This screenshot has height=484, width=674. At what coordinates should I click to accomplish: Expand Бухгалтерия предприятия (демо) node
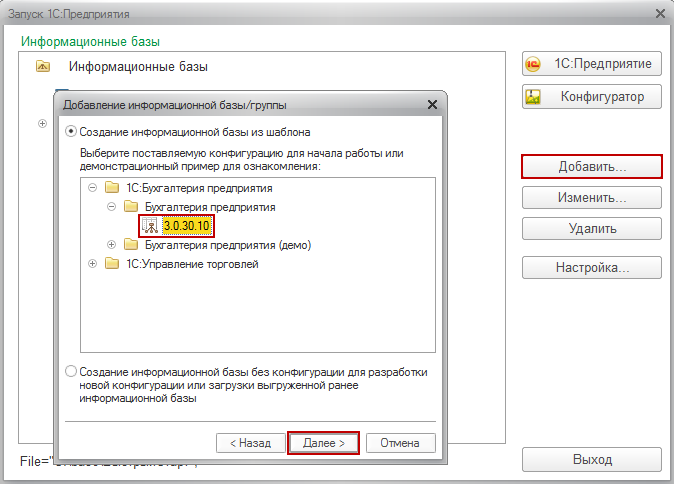tap(111, 245)
